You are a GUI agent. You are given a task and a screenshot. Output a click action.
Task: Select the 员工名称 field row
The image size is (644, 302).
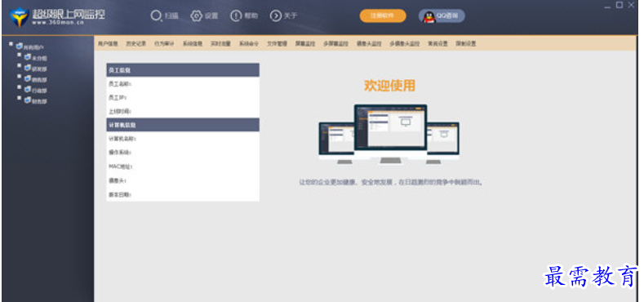[183, 84]
